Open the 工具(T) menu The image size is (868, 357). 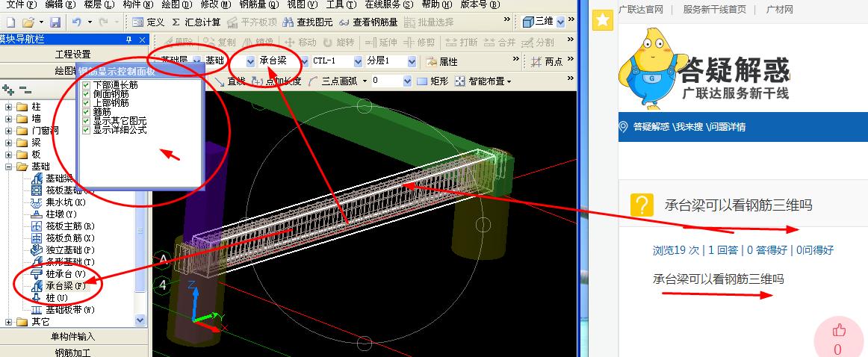click(x=341, y=5)
